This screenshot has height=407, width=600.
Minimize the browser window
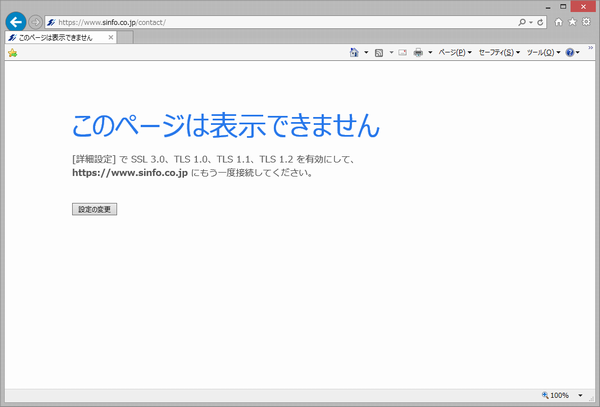548,7
